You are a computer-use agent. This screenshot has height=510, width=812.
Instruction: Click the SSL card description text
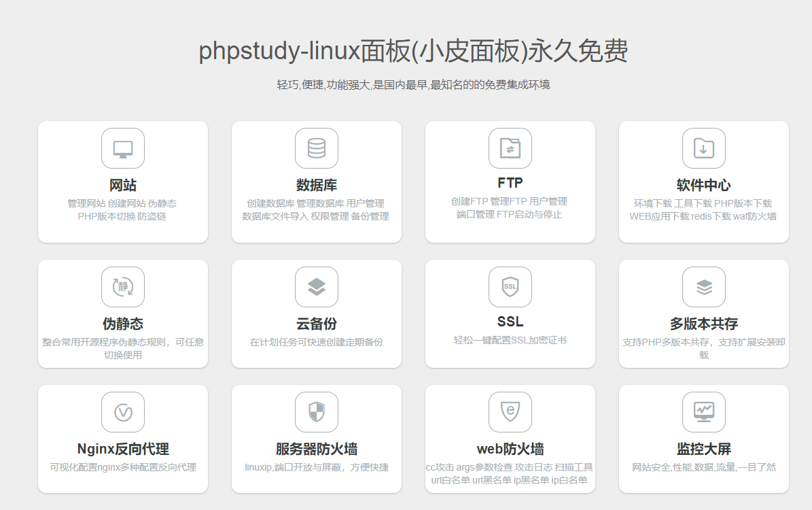[510, 340]
